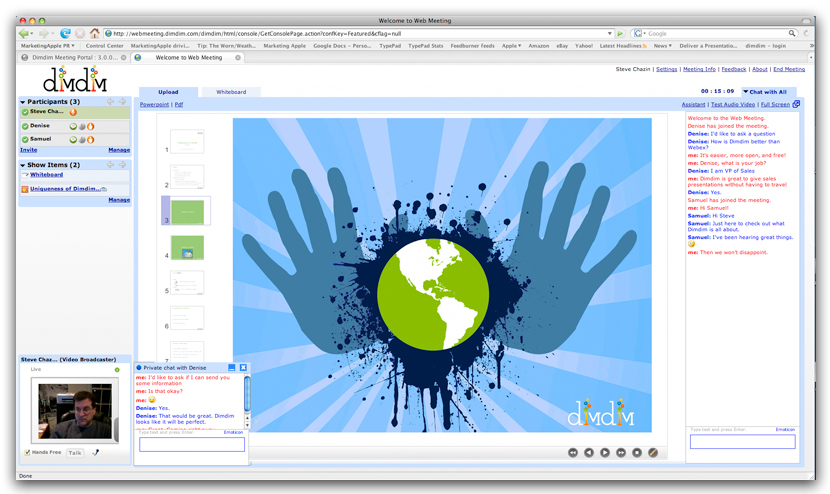Click the Google search magnifier icon

[792, 33]
